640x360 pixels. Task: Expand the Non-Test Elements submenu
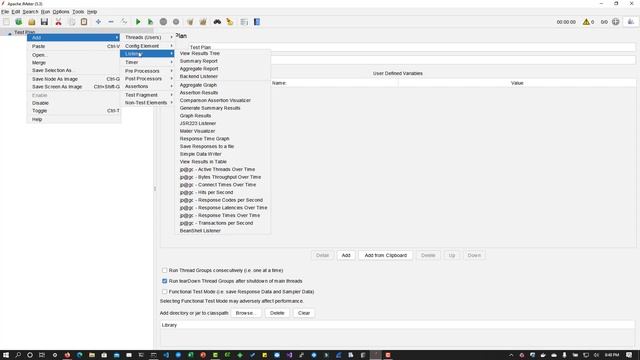[x=147, y=102]
